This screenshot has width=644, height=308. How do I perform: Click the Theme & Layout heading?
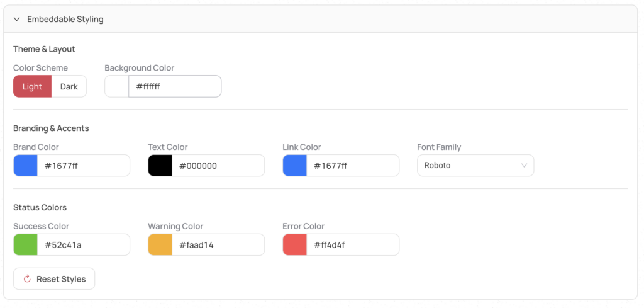click(x=45, y=49)
